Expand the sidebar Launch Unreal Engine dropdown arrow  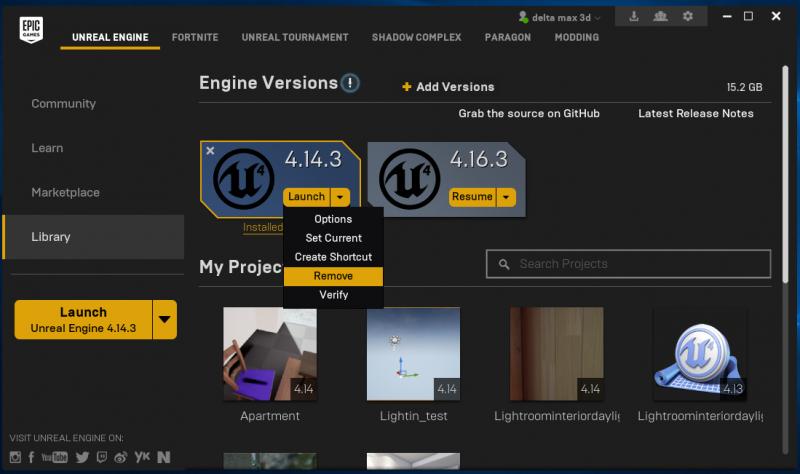(x=164, y=319)
